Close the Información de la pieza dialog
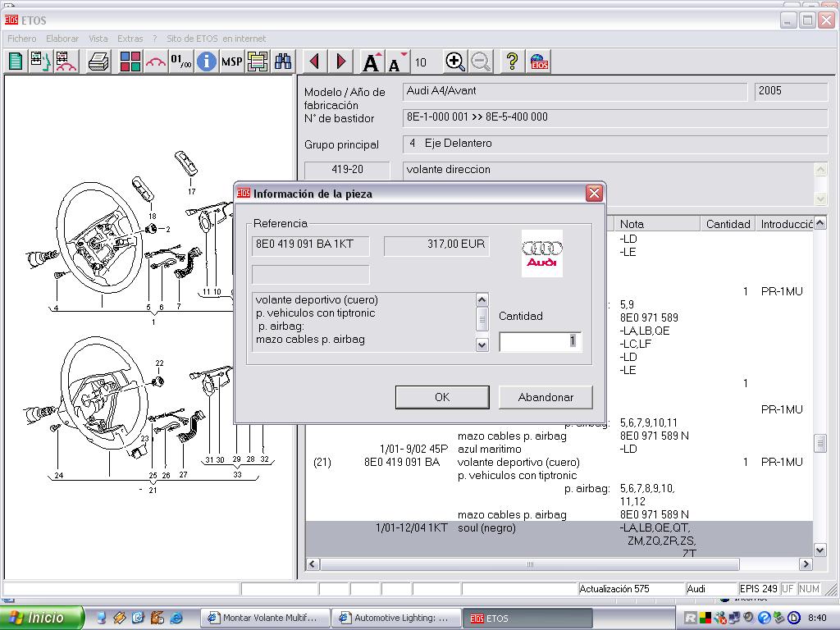This screenshot has width=840, height=630. [x=594, y=193]
